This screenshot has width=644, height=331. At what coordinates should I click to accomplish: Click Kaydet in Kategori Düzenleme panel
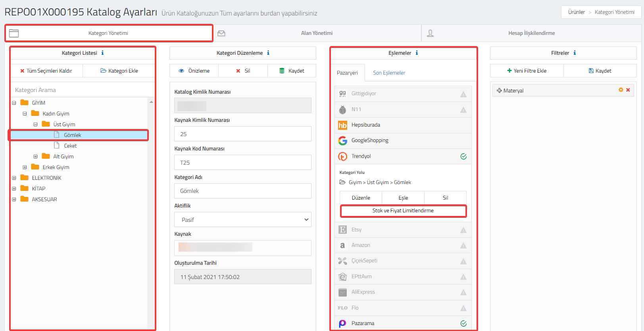[x=292, y=71]
